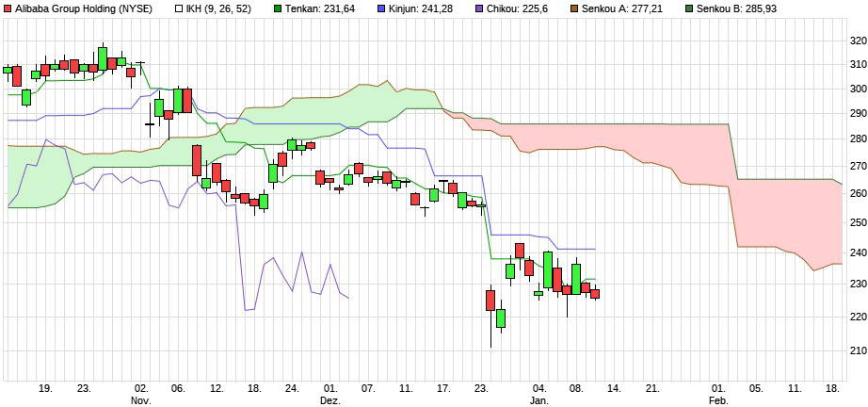
Task: Click the 240 price axis label
Action: point(857,252)
